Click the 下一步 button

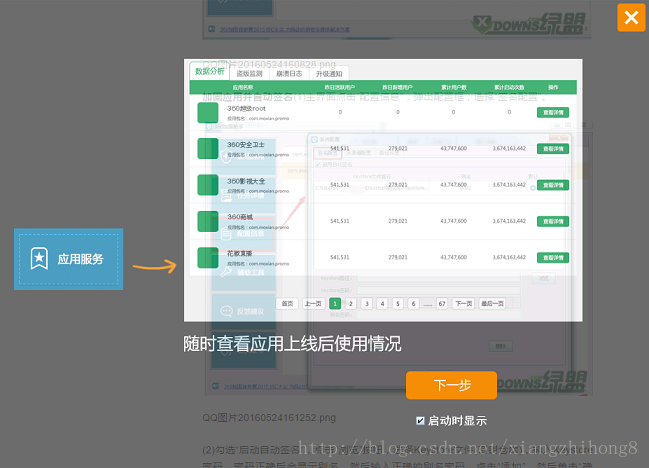[451, 385]
